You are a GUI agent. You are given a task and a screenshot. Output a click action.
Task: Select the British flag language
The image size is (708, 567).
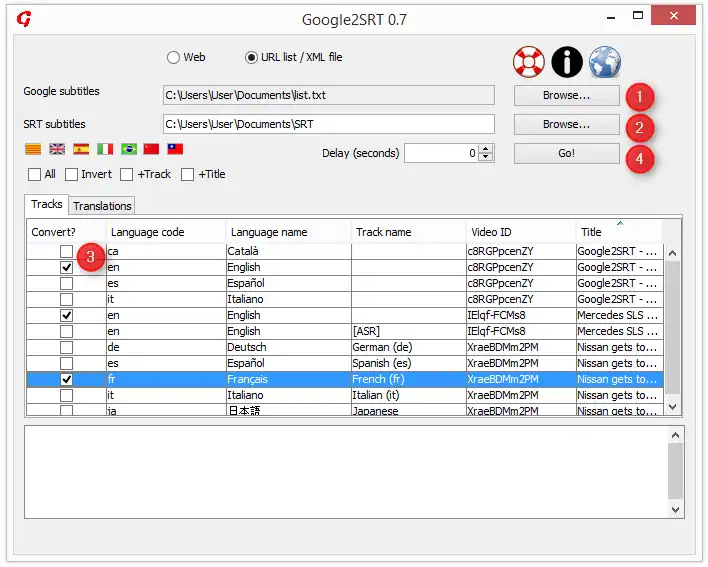(x=57, y=149)
